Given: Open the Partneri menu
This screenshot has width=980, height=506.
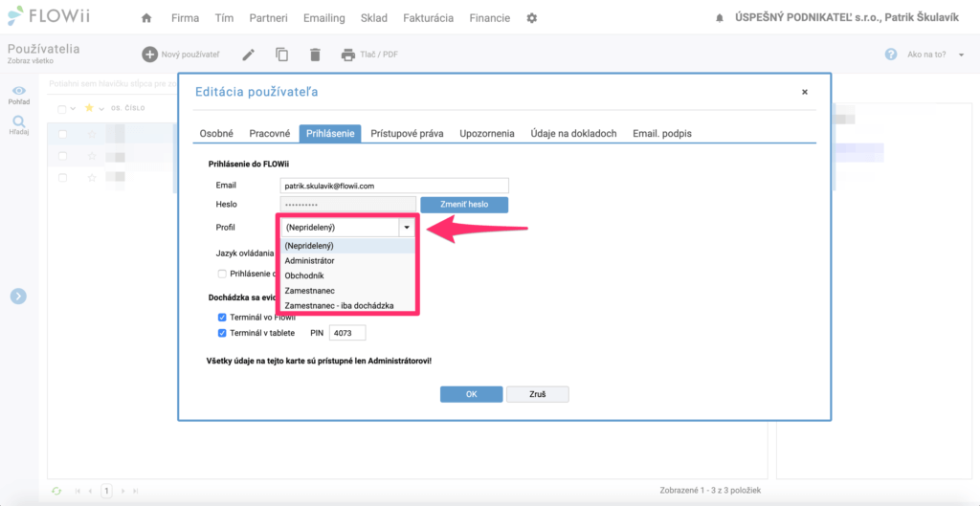Looking at the screenshot, I should pos(268,18).
